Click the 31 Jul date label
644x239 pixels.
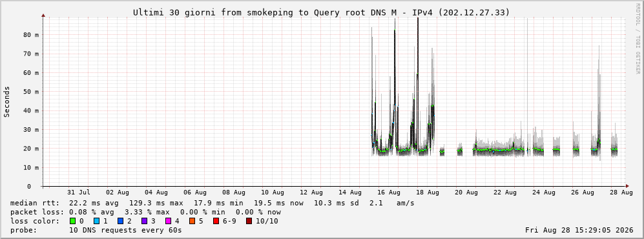click(78, 192)
